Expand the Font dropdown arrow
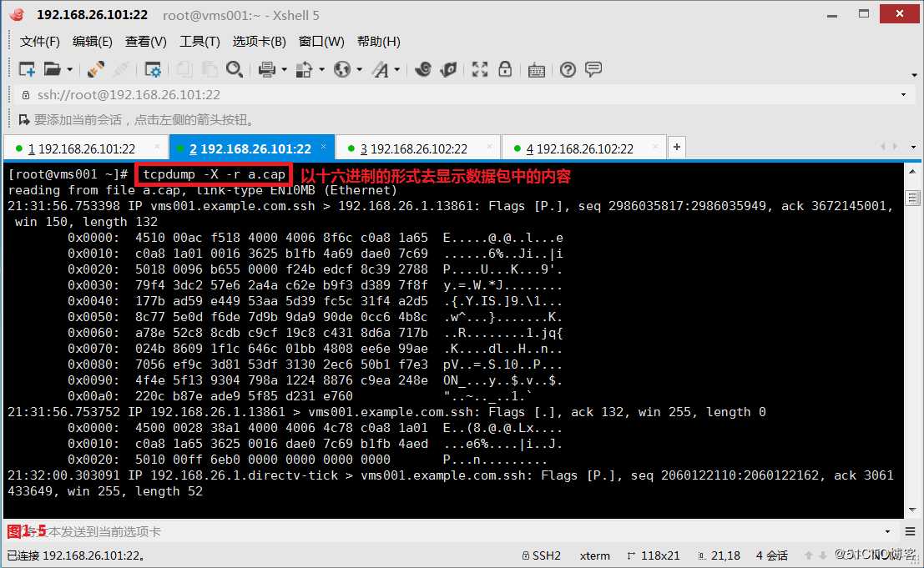 coord(397,69)
